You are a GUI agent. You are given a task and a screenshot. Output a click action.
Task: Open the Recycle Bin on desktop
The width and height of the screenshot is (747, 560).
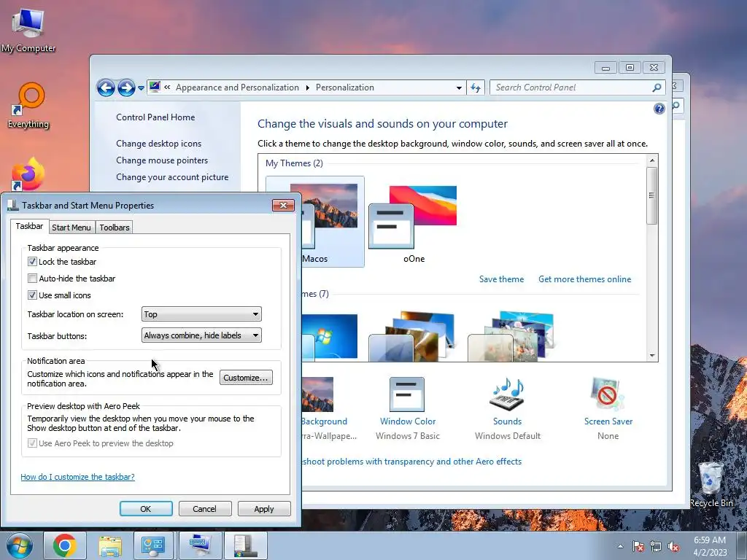pyautogui.click(x=711, y=485)
